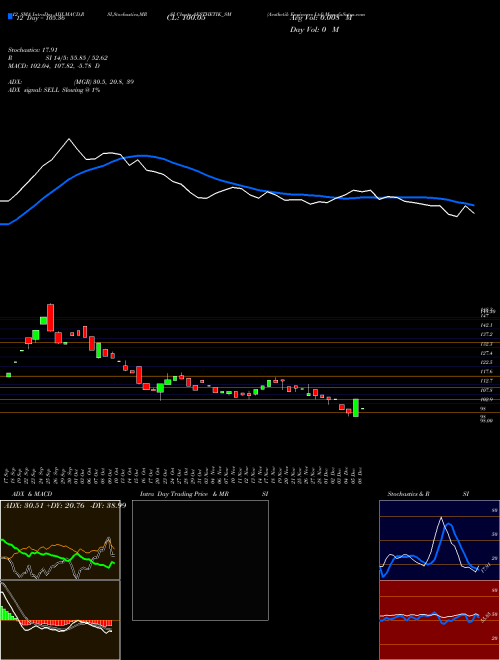Click the '(MGR) 30.5, 20.8, 39' ADX values
Image resolution: width=500 pixels, height=660 pixels.
pos(104,82)
